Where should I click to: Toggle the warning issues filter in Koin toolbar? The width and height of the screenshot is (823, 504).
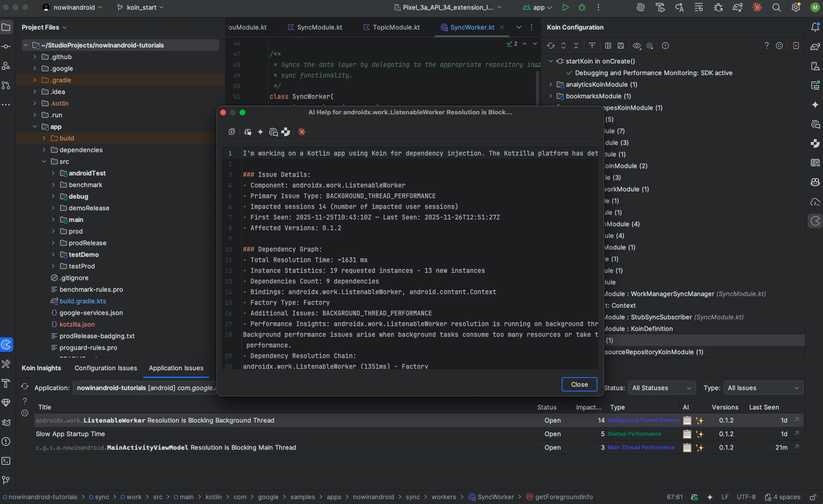tap(665, 46)
